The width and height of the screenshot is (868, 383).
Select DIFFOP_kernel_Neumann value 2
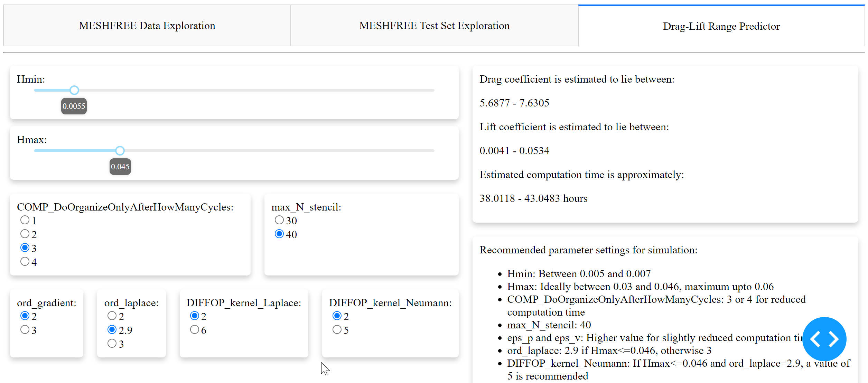pyautogui.click(x=337, y=316)
